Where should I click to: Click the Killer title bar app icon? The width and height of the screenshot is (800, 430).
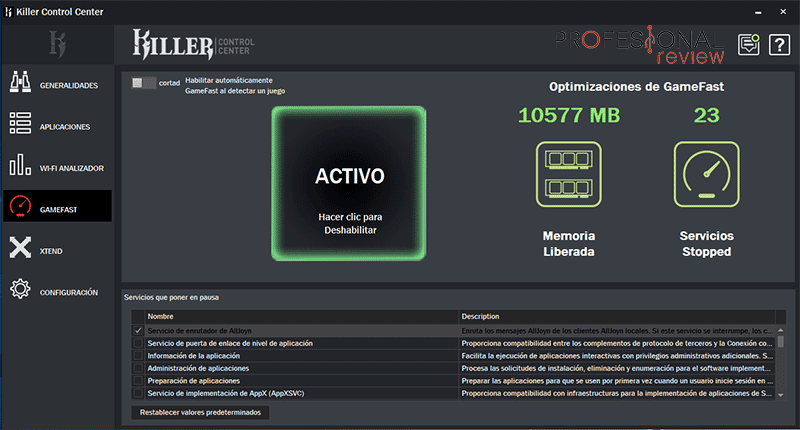[x=8, y=12]
